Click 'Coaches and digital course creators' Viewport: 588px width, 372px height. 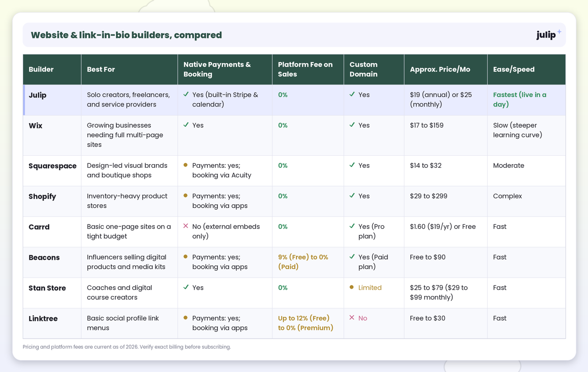tap(119, 292)
